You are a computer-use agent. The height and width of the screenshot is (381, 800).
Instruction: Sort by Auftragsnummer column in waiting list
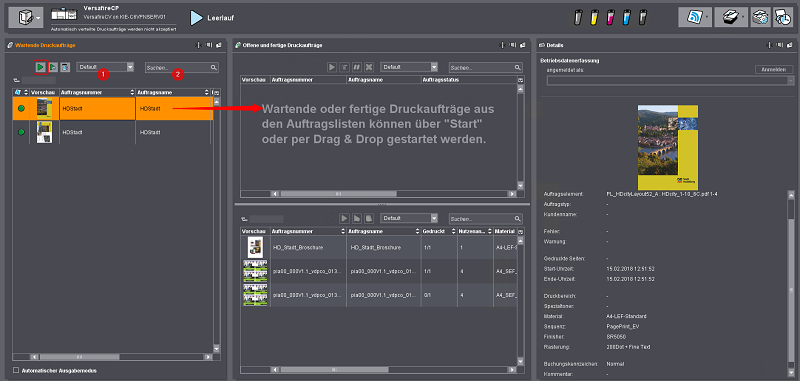[x=97, y=92]
